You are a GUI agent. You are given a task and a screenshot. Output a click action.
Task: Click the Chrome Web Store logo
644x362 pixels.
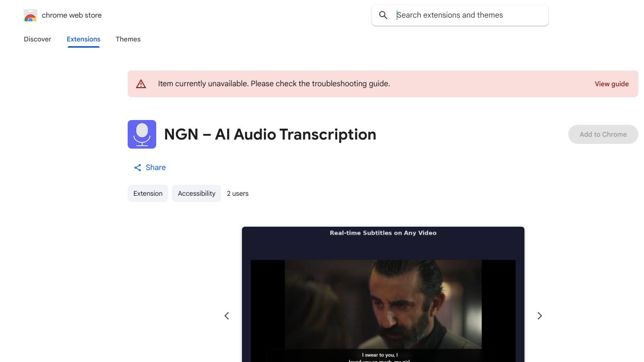(x=30, y=15)
